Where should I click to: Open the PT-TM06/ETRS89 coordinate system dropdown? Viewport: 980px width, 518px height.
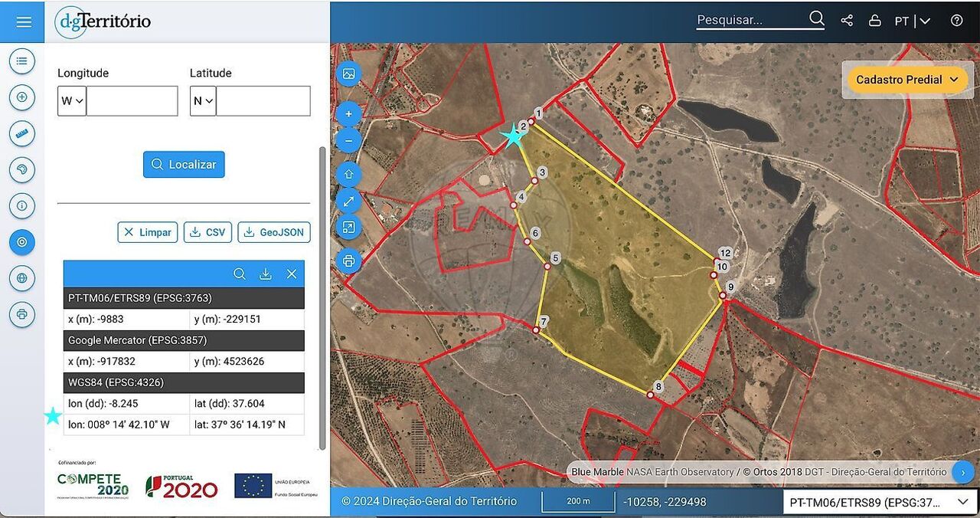click(880, 503)
